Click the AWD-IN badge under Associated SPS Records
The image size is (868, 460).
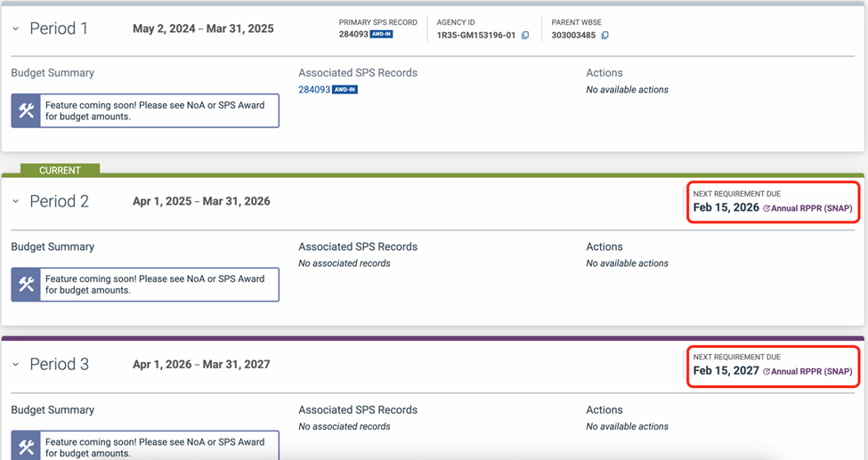[x=345, y=90]
